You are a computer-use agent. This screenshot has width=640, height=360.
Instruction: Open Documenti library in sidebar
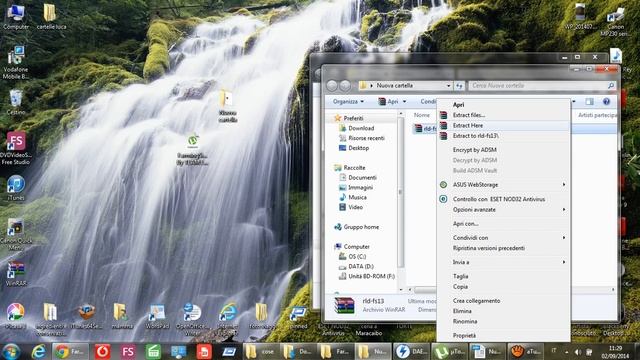pyautogui.click(x=358, y=178)
